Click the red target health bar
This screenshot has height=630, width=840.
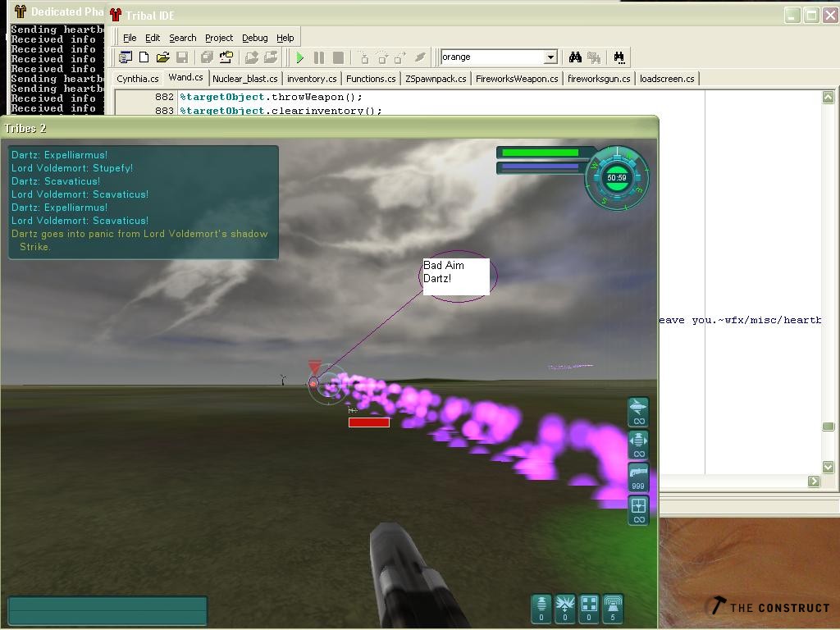(369, 422)
